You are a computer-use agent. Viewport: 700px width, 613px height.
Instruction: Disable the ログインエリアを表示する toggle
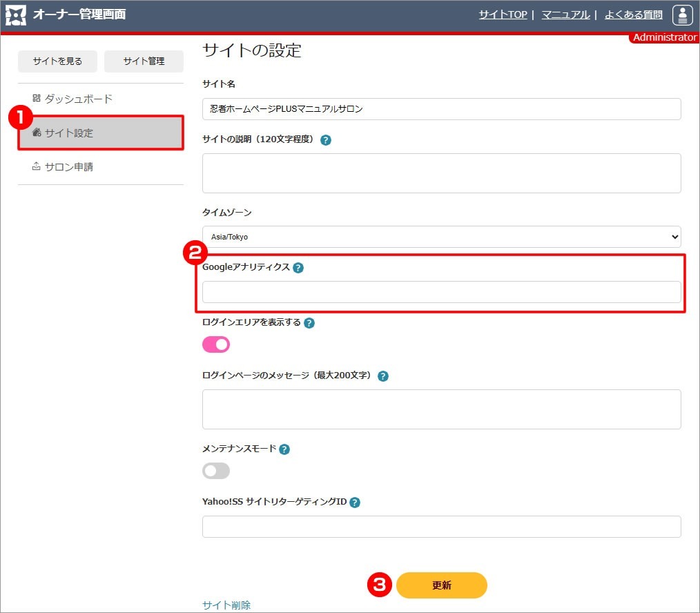click(216, 344)
